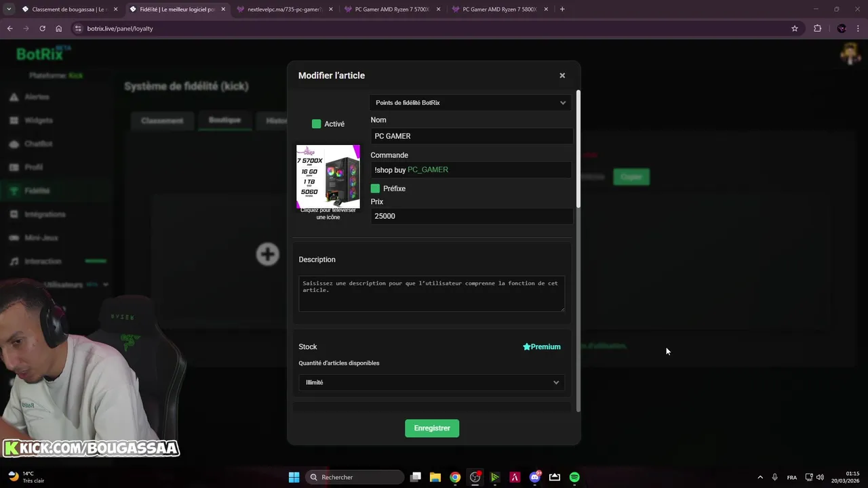Expand the Utilisateurs sidebar section chevron

click(x=105, y=285)
